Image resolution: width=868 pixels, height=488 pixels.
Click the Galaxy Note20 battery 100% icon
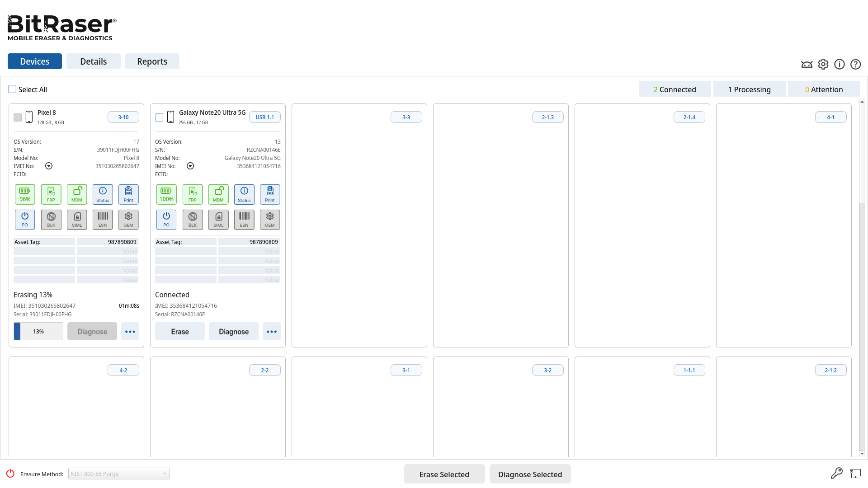166,194
